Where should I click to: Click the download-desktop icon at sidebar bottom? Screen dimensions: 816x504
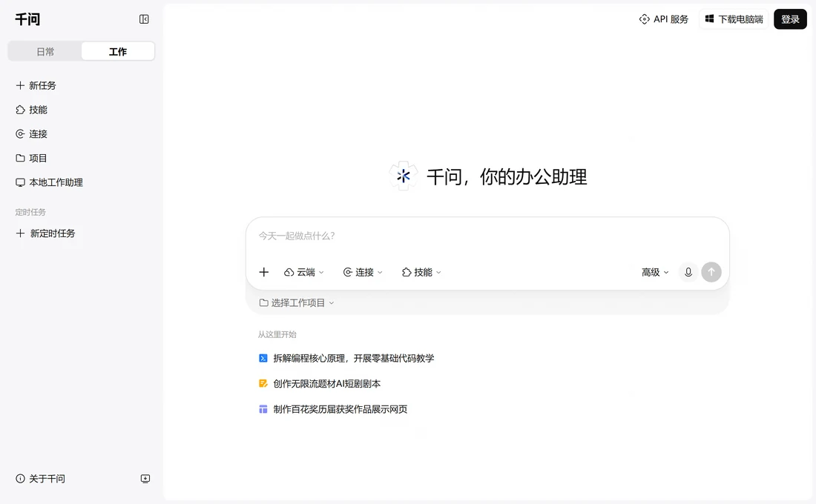pyautogui.click(x=145, y=479)
